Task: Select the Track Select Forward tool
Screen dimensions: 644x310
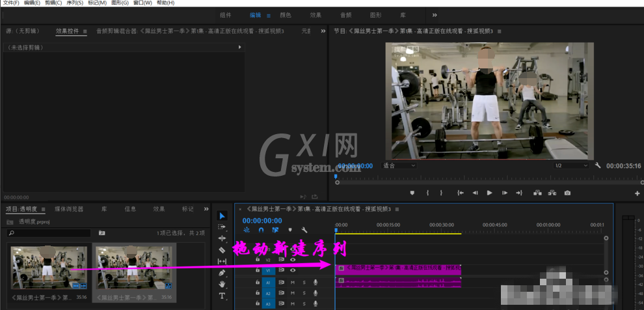Action: coord(222,227)
